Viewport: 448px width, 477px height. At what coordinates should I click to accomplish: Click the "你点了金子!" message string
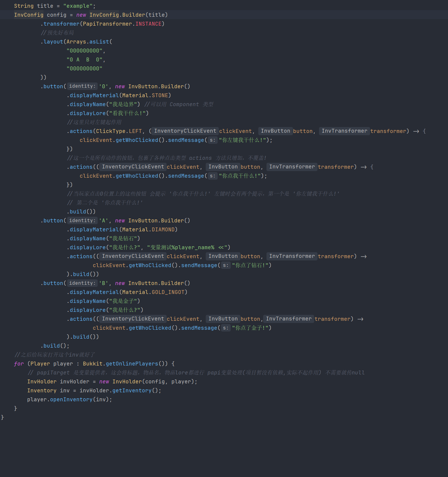251,328
